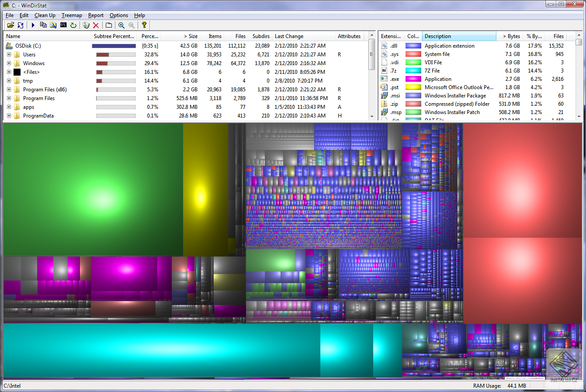Click the Refresh All toolbar icon

(21, 25)
